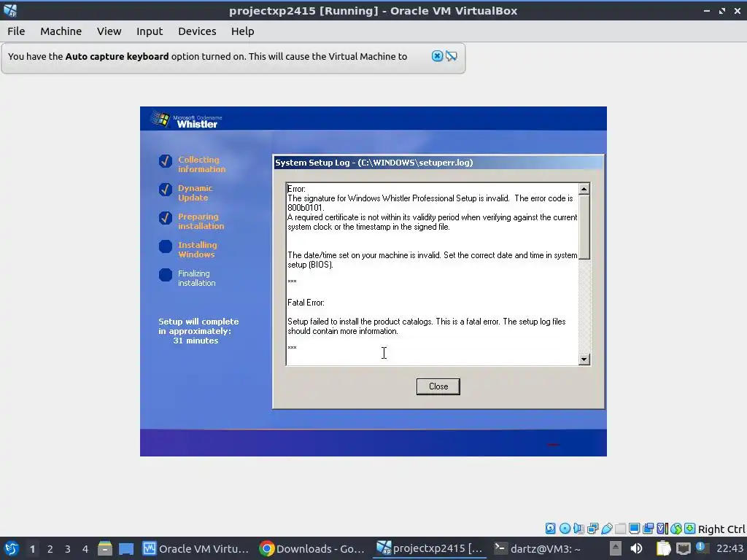Click the shared folders status icon

pyautogui.click(x=620, y=528)
